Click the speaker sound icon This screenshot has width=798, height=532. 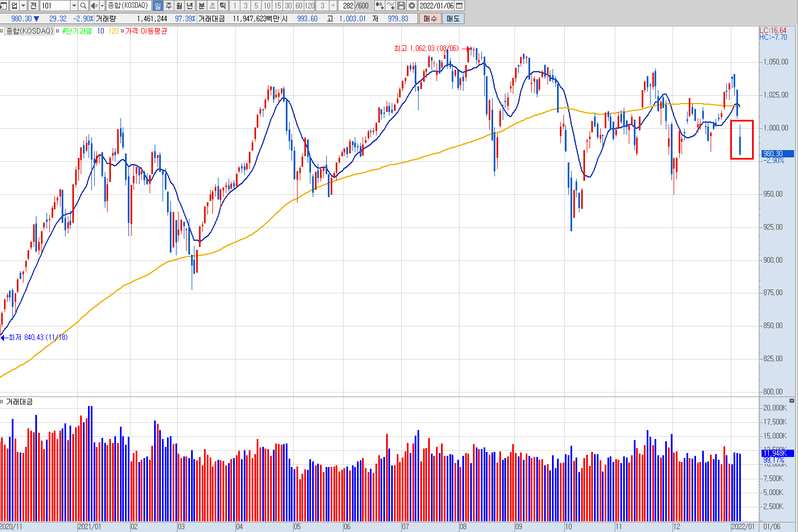[94, 6]
